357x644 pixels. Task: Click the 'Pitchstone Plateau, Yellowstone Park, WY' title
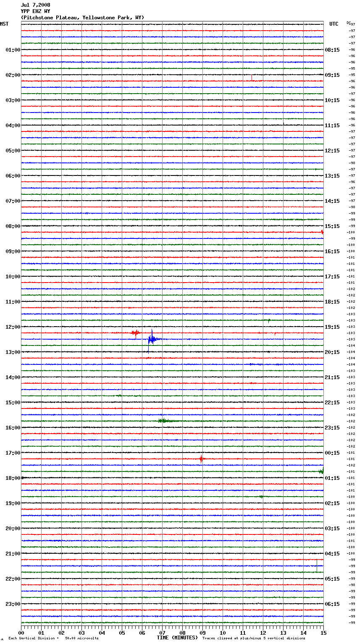click(82, 18)
